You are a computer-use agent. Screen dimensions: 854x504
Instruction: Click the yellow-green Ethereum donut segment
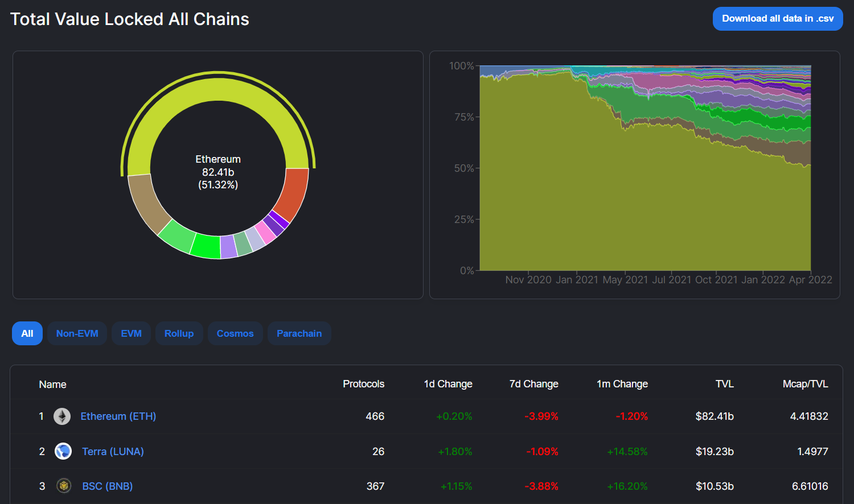pyautogui.click(x=218, y=90)
